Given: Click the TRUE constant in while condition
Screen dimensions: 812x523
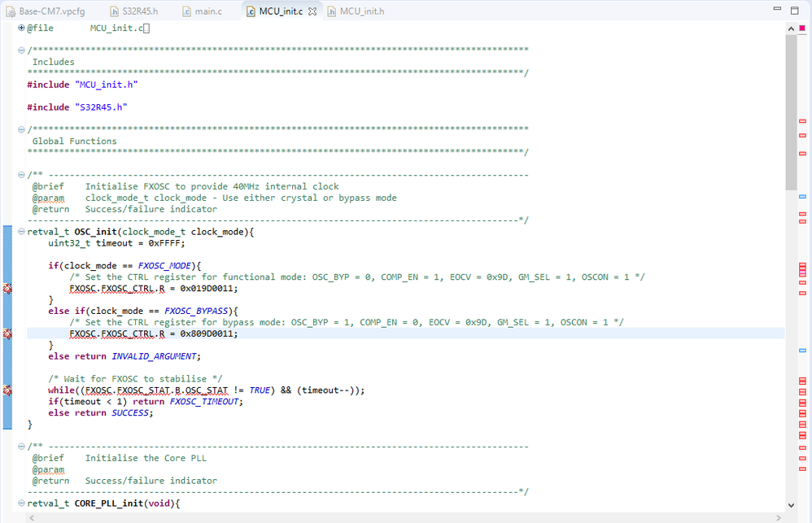Looking at the screenshot, I should tap(260, 390).
